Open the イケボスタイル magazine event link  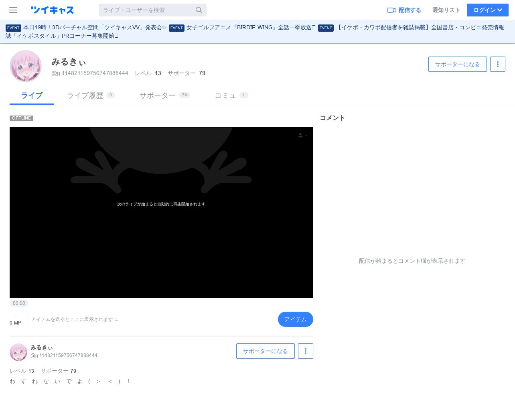pos(255,32)
